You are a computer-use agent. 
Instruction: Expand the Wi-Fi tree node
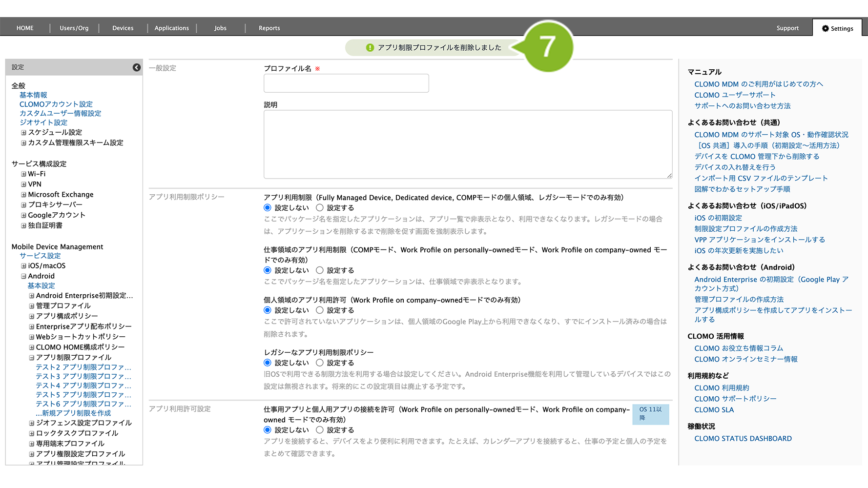click(x=23, y=174)
